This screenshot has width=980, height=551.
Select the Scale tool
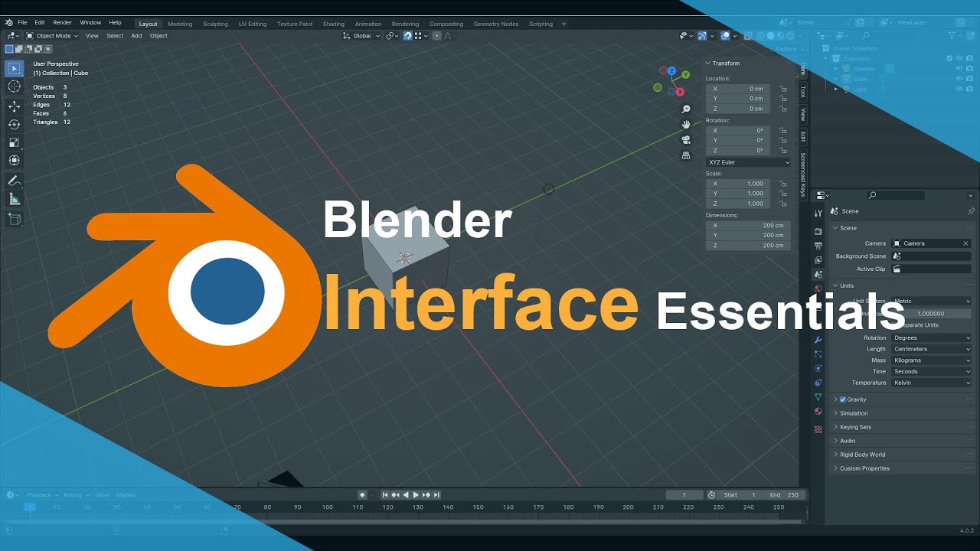pos(14,142)
